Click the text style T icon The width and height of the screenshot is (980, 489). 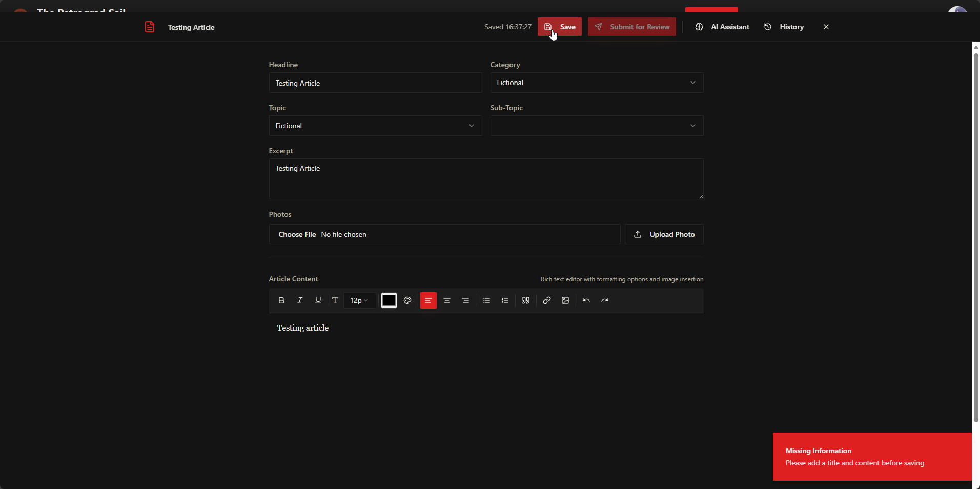[x=335, y=300]
